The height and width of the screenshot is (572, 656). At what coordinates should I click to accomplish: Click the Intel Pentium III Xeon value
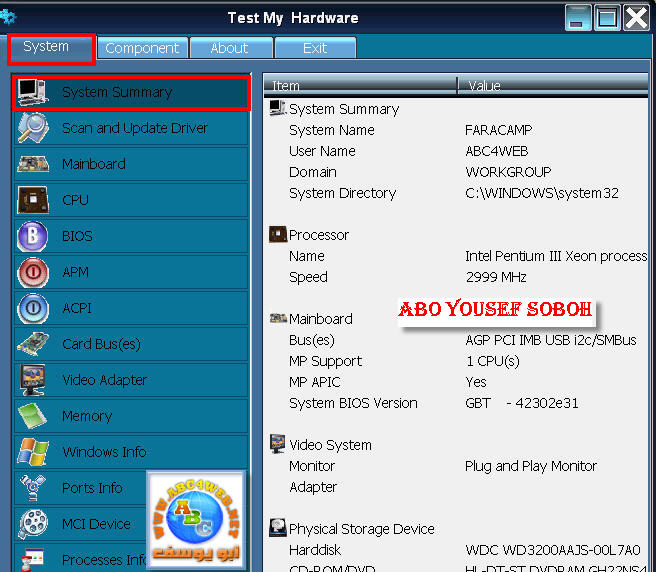point(556,256)
